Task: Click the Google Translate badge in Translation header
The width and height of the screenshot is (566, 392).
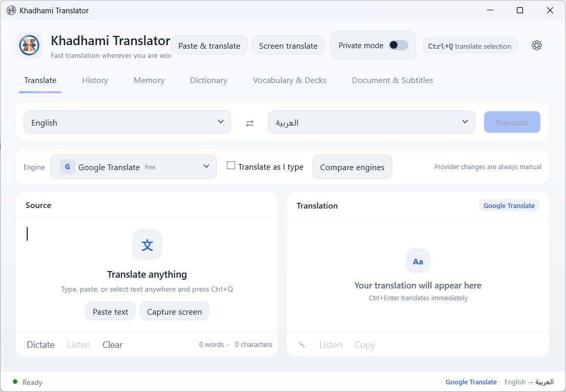Action: (509, 205)
